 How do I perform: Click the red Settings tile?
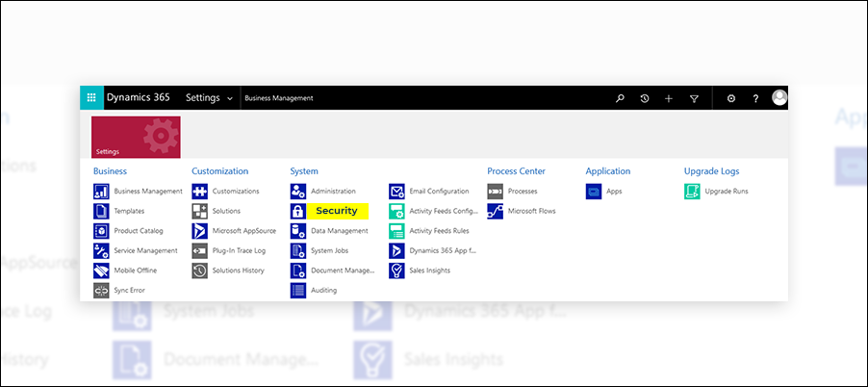[x=137, y=137]
